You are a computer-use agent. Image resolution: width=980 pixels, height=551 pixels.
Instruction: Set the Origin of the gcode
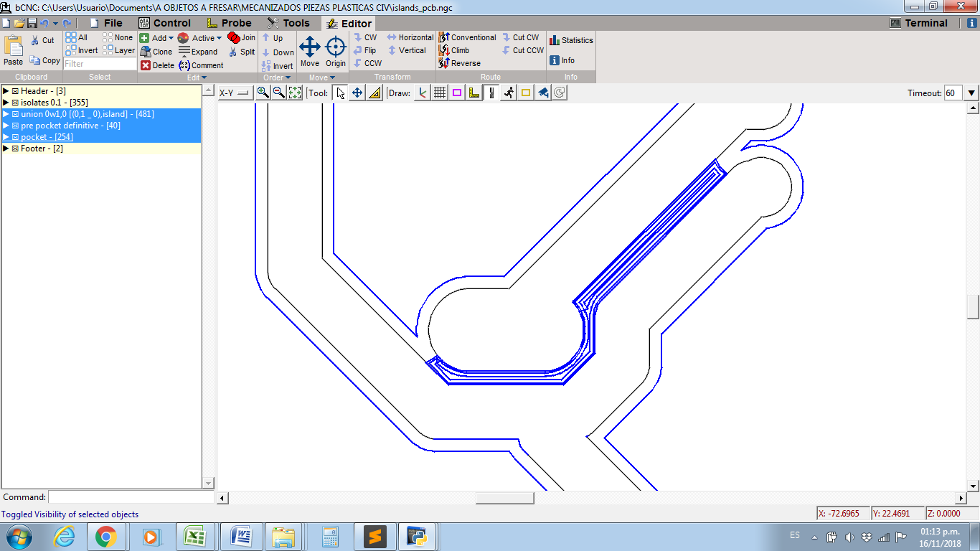click(336, 52)
